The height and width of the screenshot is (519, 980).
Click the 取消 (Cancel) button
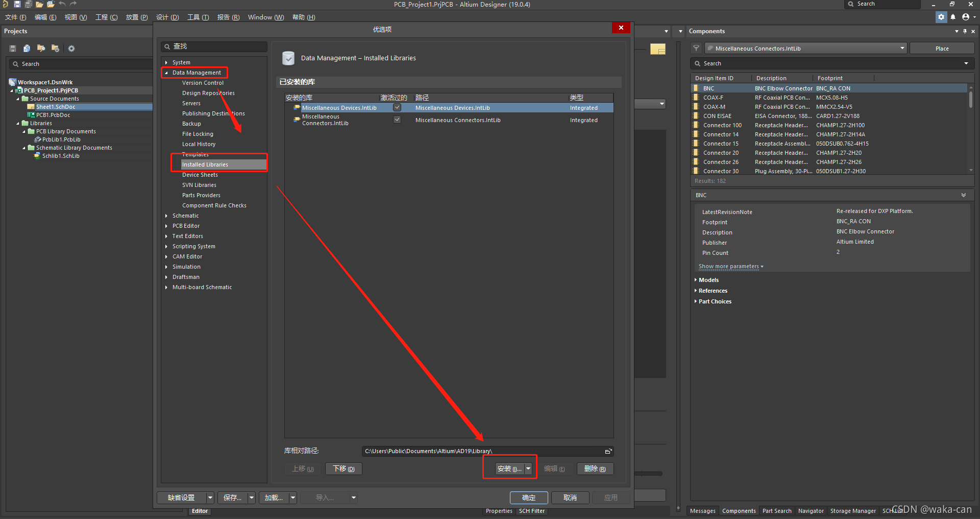click(570, 498)
